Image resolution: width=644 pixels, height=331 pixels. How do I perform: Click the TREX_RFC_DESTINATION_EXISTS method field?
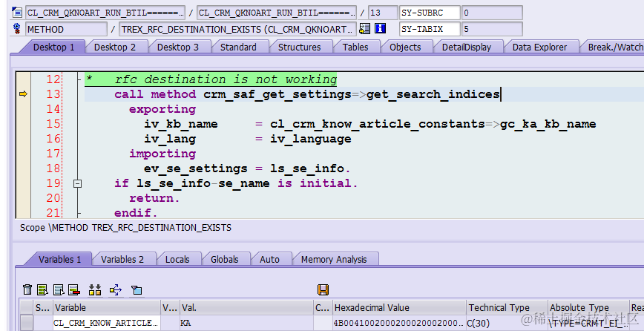point(238,29)
